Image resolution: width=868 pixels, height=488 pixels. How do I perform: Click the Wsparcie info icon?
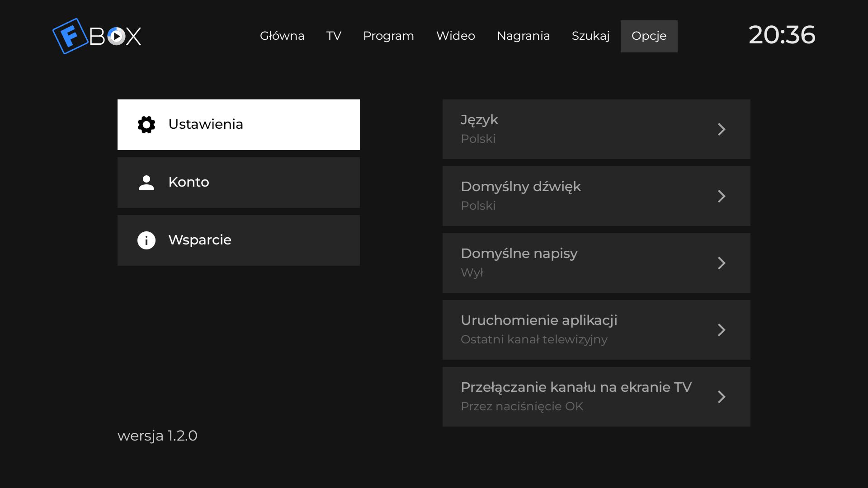(x=146, y=240)
